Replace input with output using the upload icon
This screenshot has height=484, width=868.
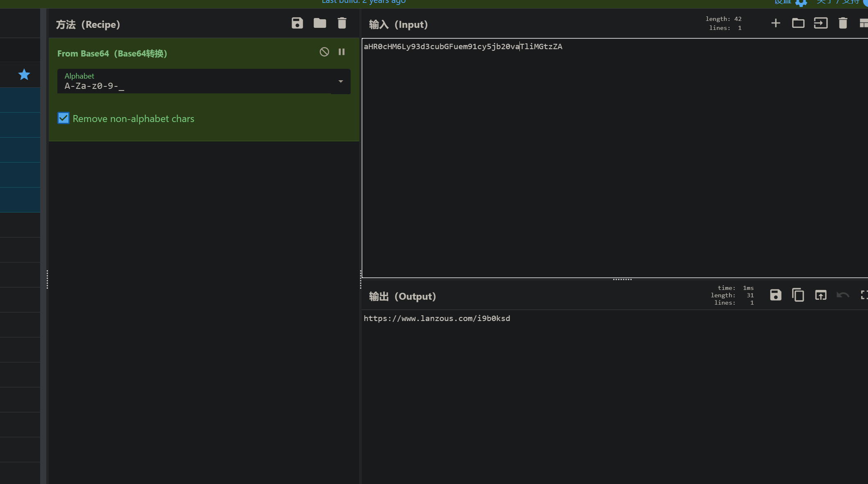pyautogui.click(x=820, y=295)
